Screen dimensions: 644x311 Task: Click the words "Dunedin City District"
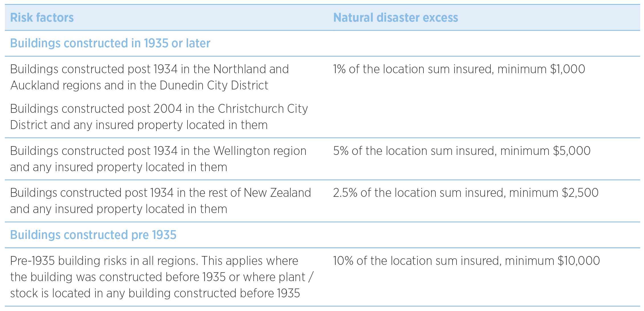(x=214, y=85)
